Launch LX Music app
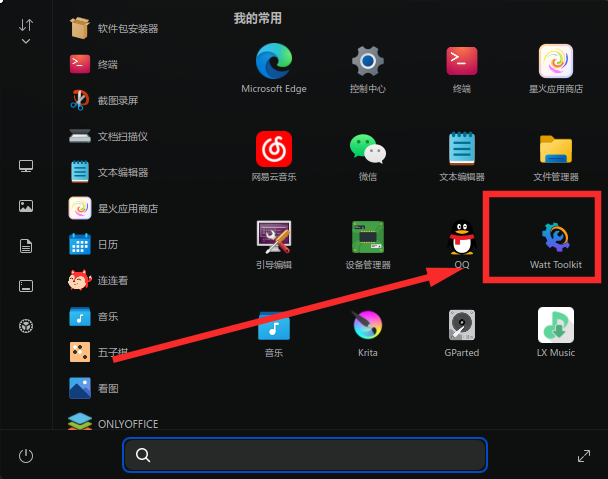 556,332
